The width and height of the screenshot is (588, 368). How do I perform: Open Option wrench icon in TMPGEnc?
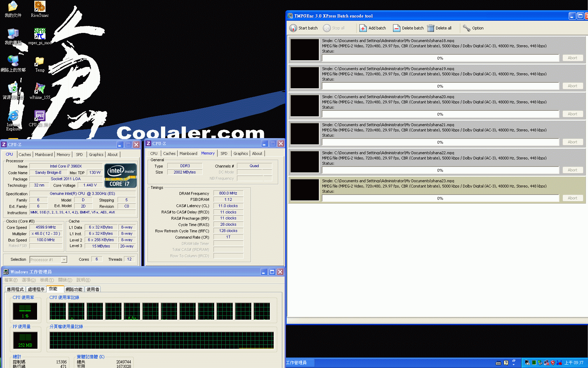coord(467,28)
